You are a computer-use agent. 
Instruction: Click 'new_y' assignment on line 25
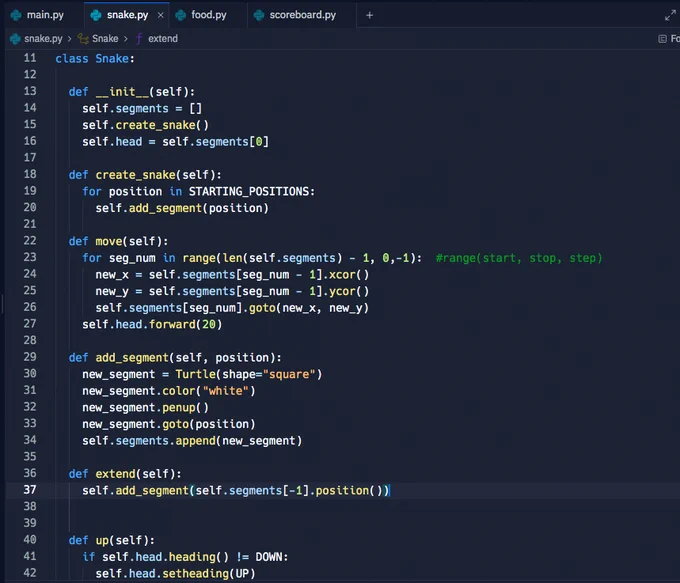(x=112, y=292)
